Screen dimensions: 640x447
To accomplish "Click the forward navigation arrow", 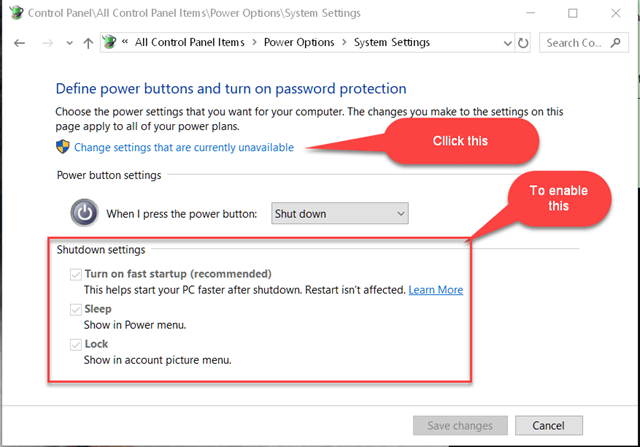I will pyautogui.click(x=47, y=43).
